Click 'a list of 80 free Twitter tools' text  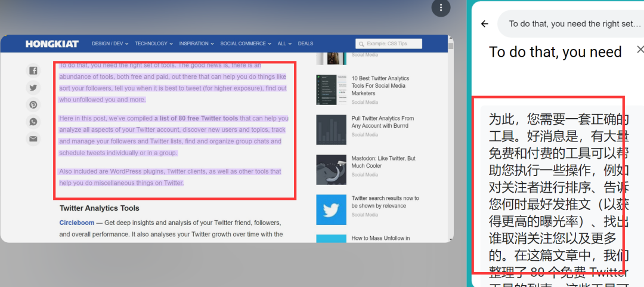click(196, 118)
